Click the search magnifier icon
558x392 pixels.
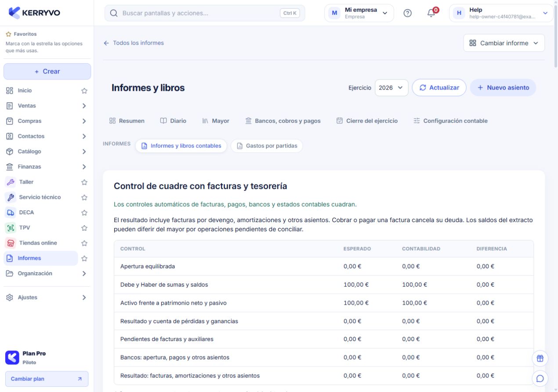tap(114, 13)
